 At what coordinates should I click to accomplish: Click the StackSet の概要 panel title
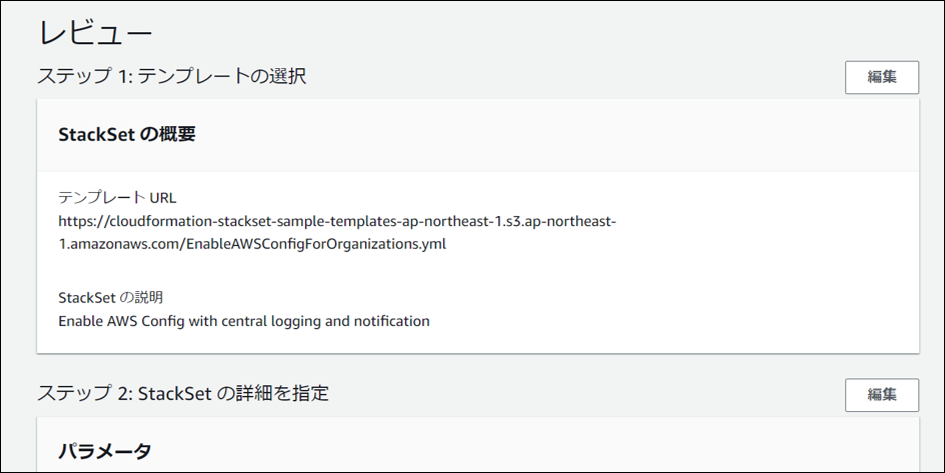pos(126,134)
